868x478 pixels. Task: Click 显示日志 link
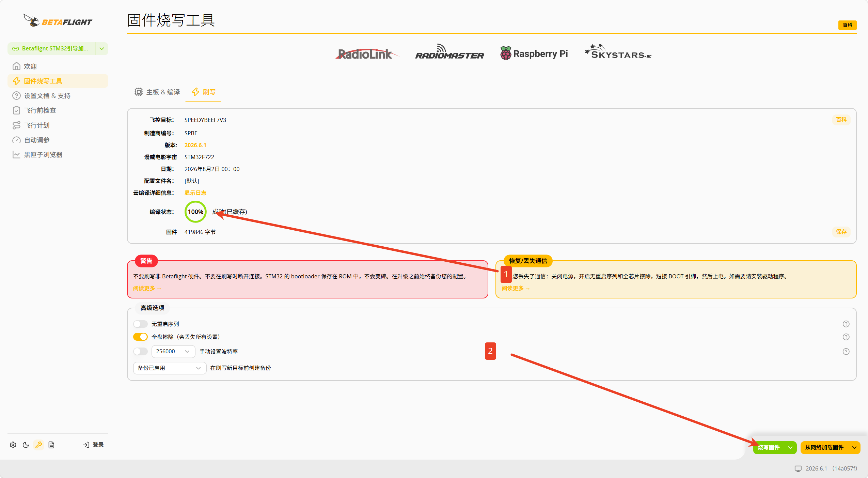pyautogui.click(x=195, y=193)
